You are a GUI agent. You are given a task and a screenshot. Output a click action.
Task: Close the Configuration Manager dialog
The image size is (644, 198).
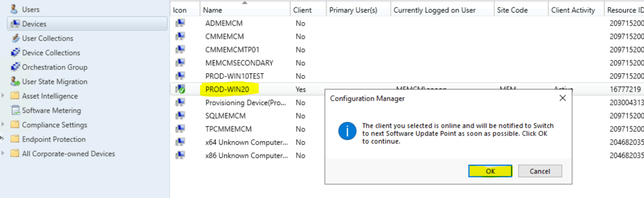[563, 98]
